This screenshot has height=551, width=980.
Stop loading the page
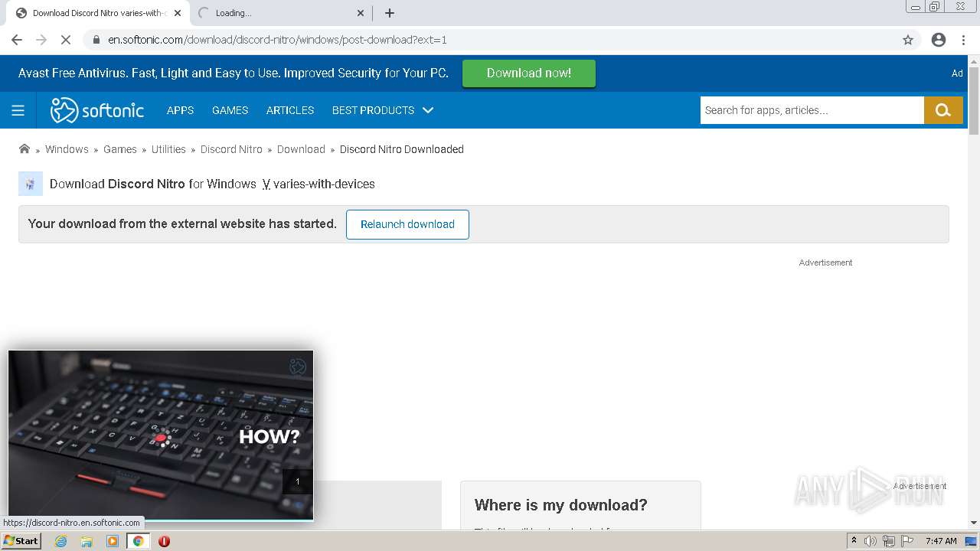pos(66,40)
